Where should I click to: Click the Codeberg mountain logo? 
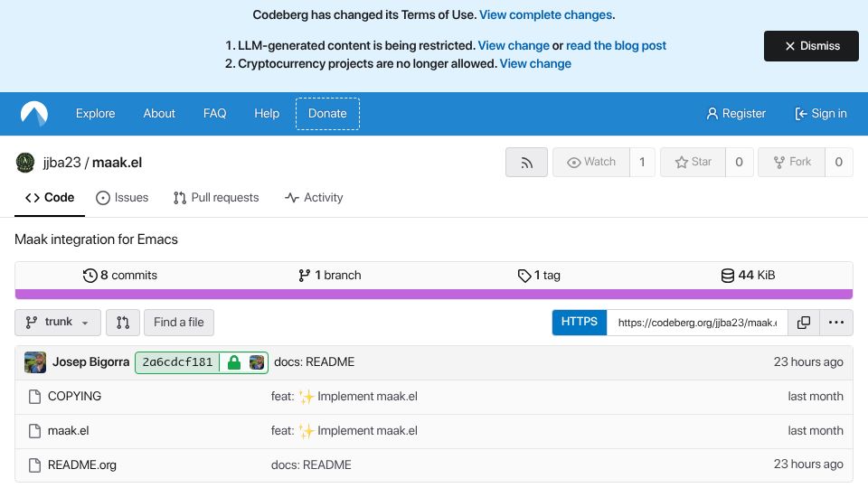click(34, 114)
